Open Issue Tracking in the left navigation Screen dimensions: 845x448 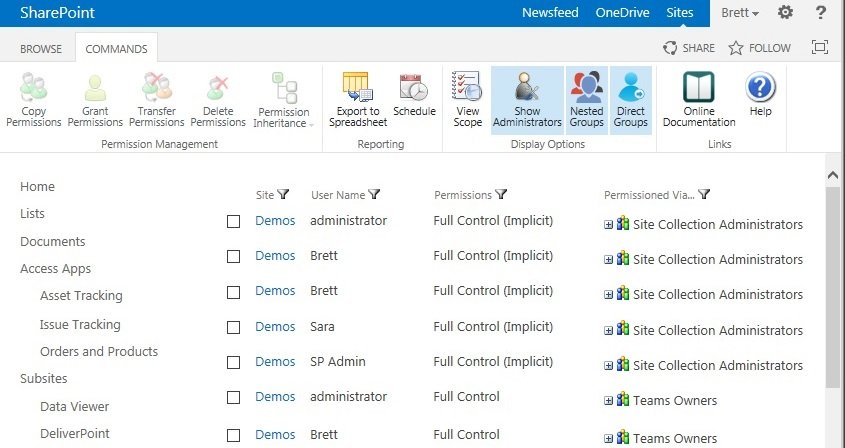coord(80,324)
